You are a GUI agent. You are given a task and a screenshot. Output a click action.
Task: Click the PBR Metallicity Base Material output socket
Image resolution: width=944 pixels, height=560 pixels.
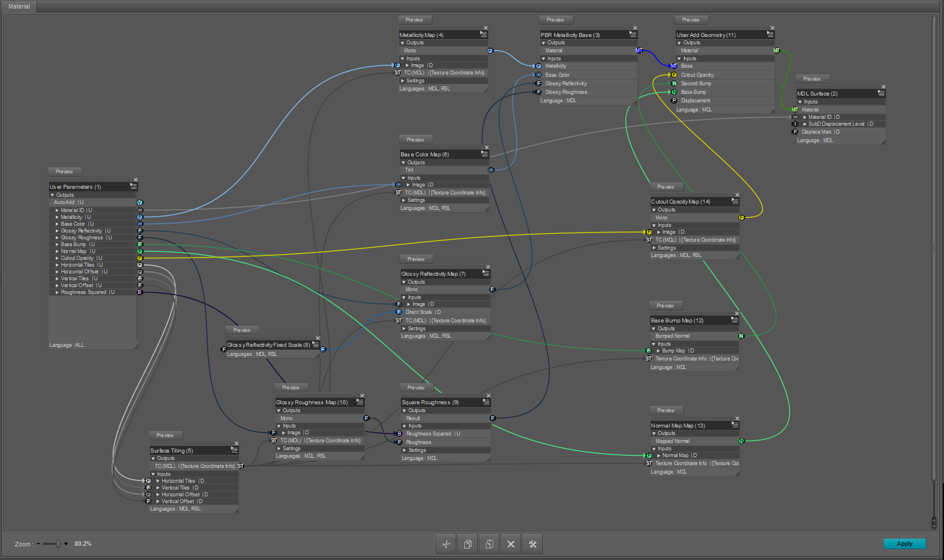click(639, 51)
